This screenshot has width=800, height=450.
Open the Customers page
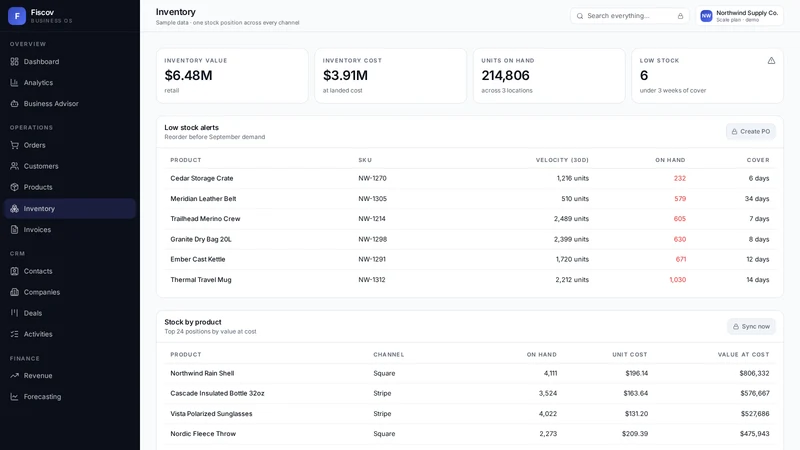coord(70,166)
